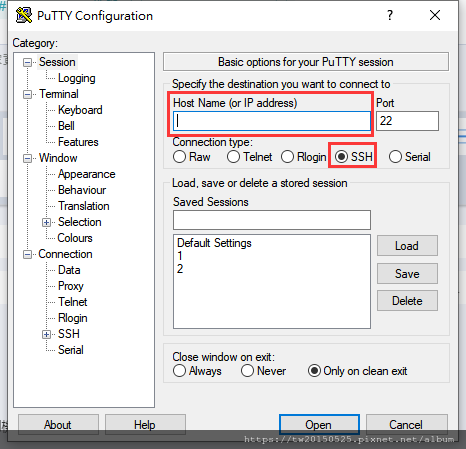Viewport: 466px width, 449px height.
Task: Open the Terminal category
Action: [59, 94]
